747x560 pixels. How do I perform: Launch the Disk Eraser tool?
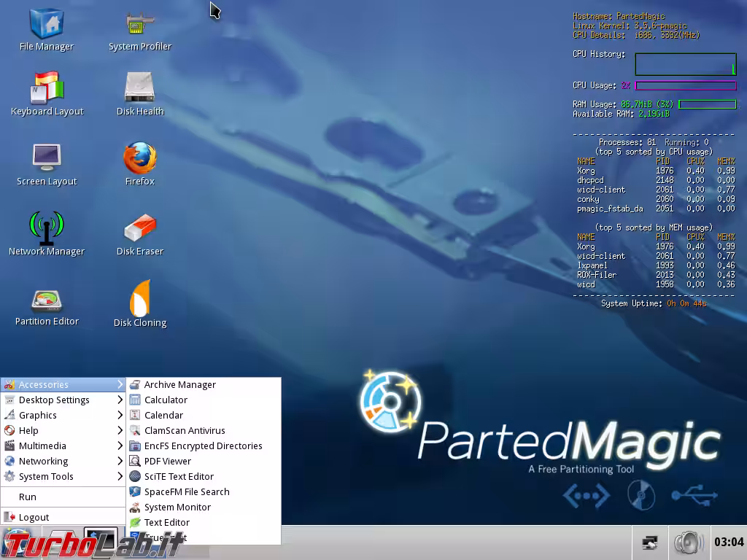139,228
